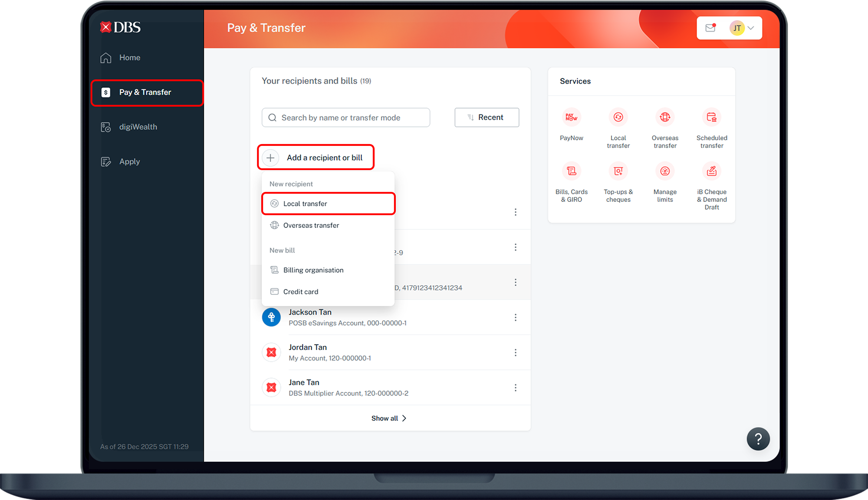Click My Account, 120-000000-1 text

coord(330,359)
